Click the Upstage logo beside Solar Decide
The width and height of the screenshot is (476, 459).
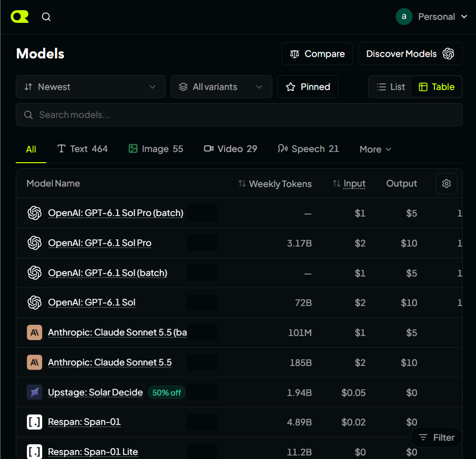click(35, 392)
